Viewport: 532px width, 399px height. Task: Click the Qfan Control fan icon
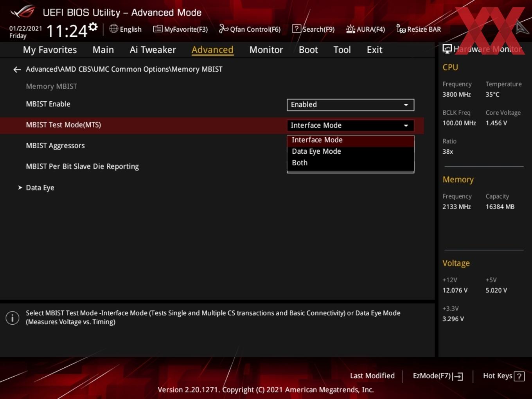point(223,29)
